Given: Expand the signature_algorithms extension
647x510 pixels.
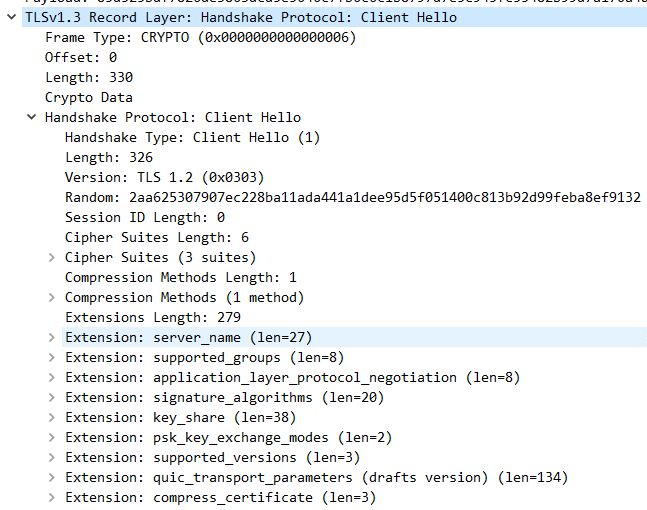Looking at the screenshot, I should coord(52,397).
